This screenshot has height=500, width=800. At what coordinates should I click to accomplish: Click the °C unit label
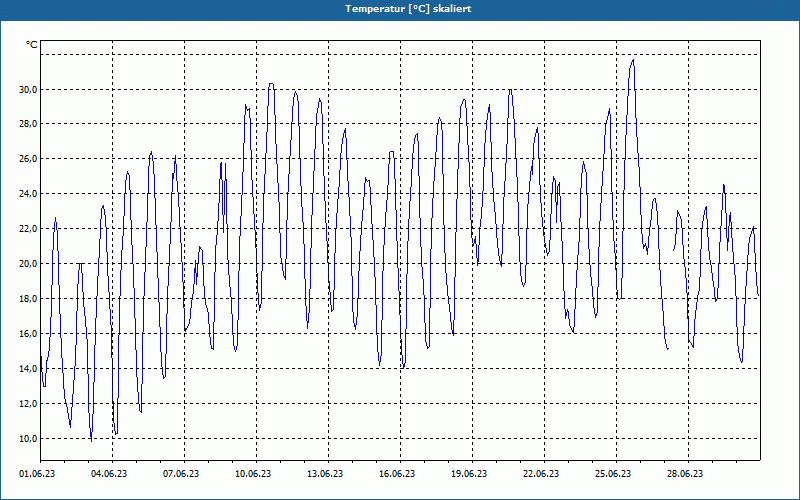pyautogui.click(x=32, y=45)
